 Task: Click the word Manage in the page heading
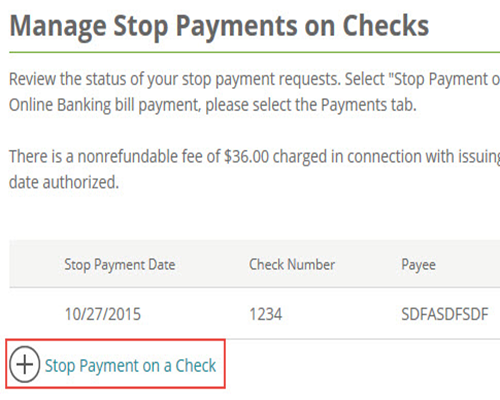tap(58, 27)
